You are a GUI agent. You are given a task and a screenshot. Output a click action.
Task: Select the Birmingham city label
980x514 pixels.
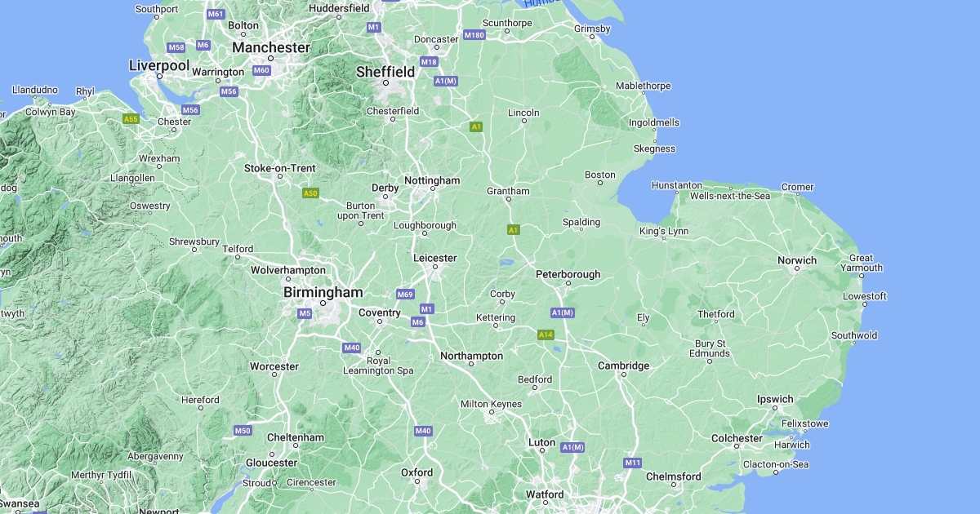323,292
